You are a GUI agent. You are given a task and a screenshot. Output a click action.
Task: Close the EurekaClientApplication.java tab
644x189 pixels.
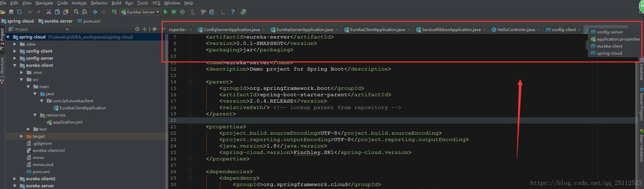[x=409, y=30]
